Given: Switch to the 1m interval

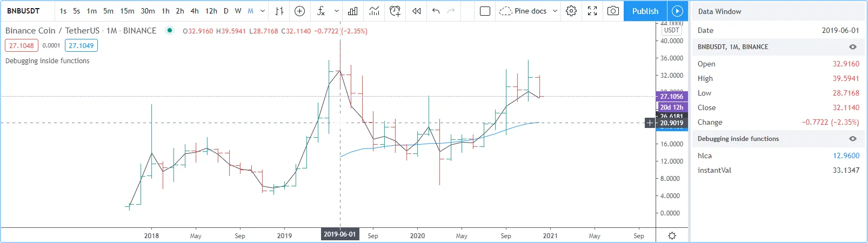Looking at the screenshot, I should tap(92, 11).
